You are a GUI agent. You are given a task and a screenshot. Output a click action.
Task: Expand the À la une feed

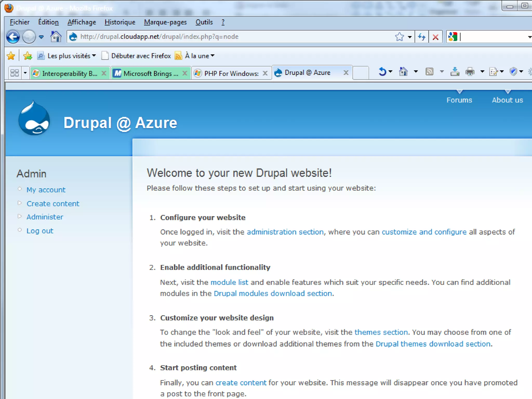195,56
